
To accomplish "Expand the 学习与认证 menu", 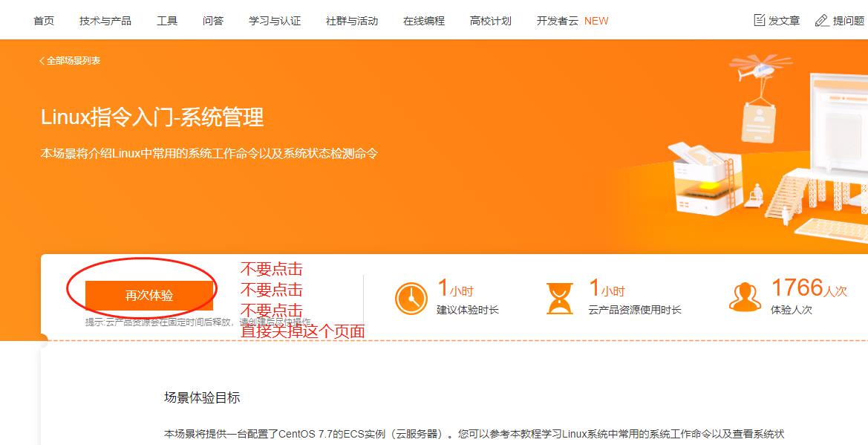I will (x=275, y=21).
